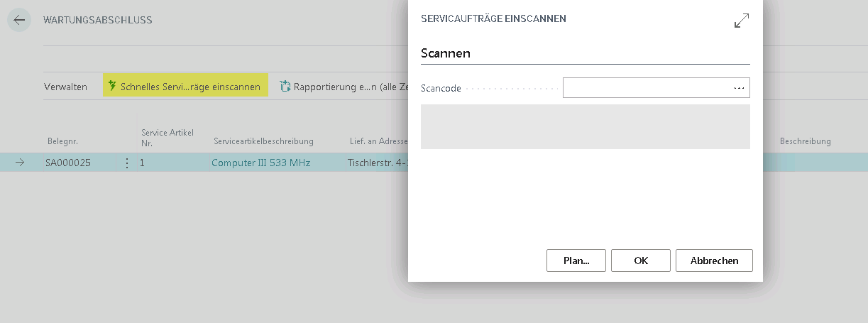
Task: Open the Computer III 533 MHz link
Action: (x=260, y=163)
